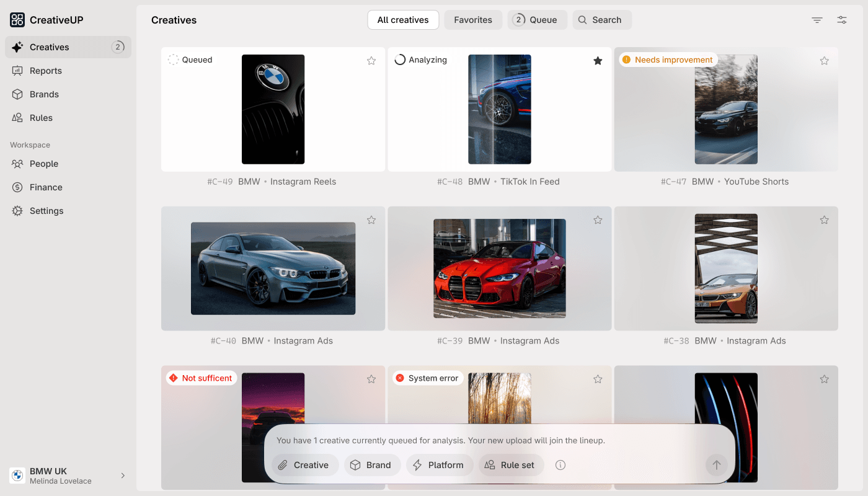Favorite creative #C-49 using its star
This screenshot has width=868, height=496.
(371, 61)
